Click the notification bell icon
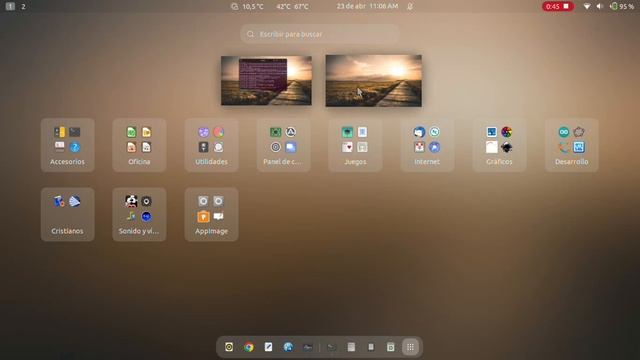640x360 pixels. 410,7
